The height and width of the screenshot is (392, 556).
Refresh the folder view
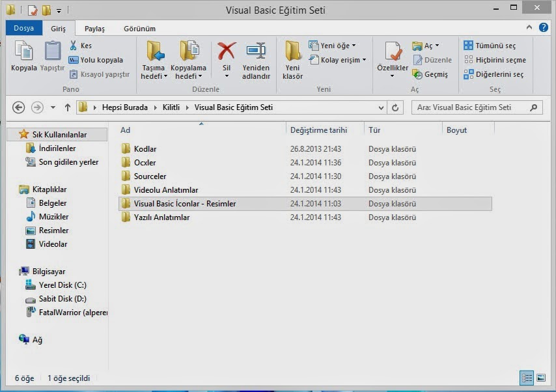click(395, 107)
